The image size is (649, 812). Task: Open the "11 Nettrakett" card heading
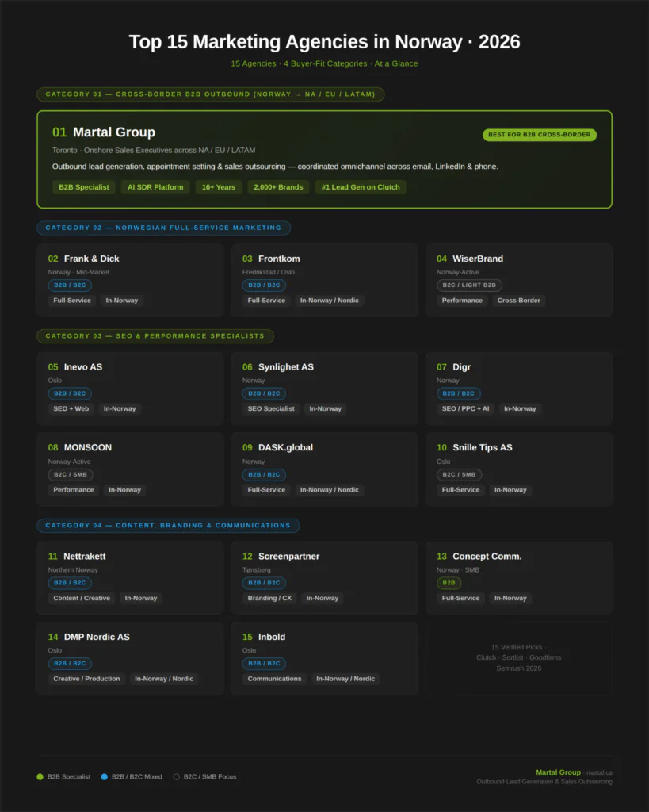click(77, 556)
